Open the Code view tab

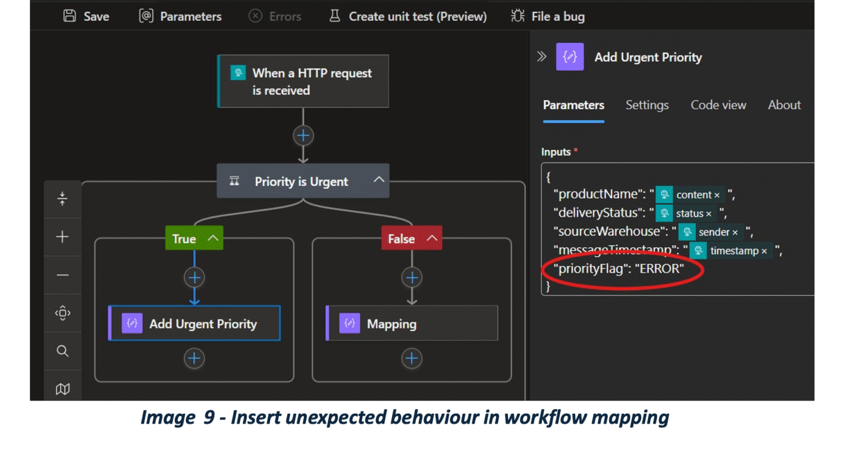718,105
